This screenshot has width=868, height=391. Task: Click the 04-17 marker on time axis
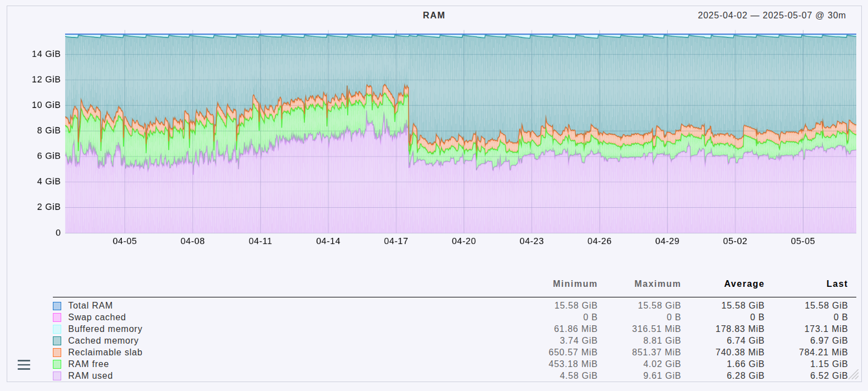pos(396,241)
